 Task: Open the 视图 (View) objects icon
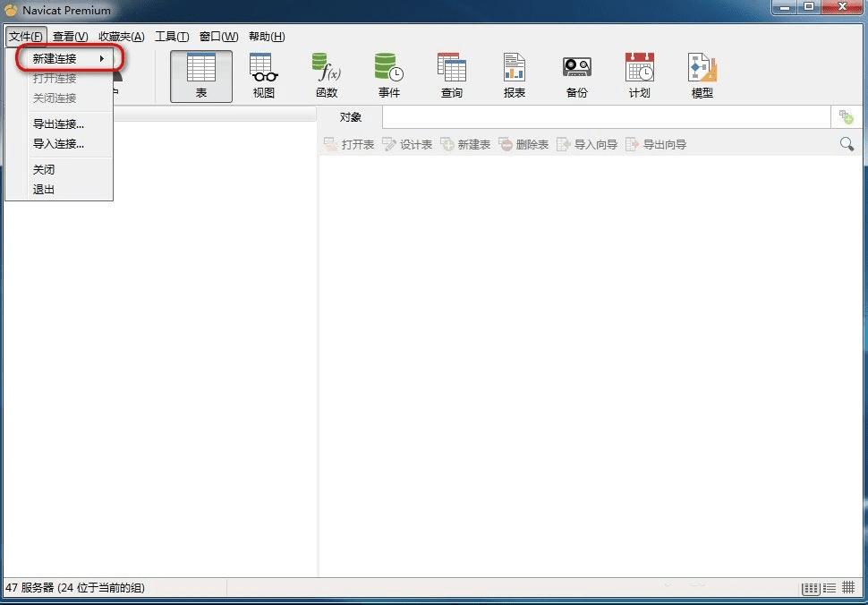point(263,76)
